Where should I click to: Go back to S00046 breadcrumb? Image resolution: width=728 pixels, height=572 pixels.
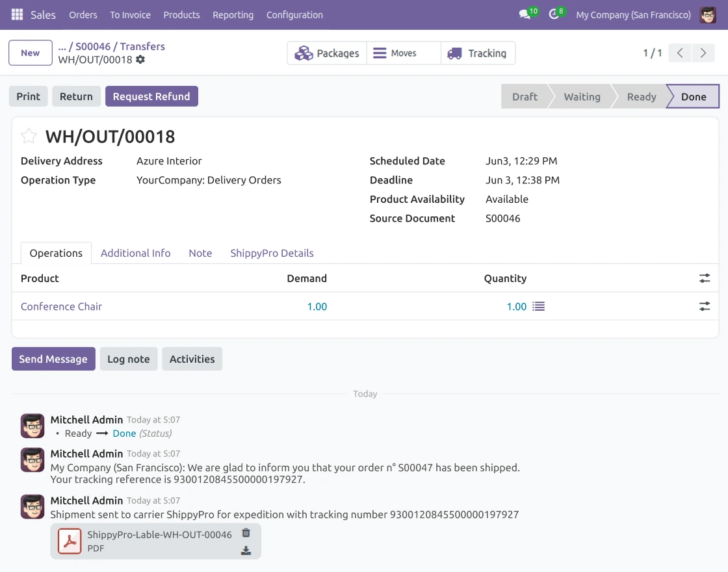(93, 46)
